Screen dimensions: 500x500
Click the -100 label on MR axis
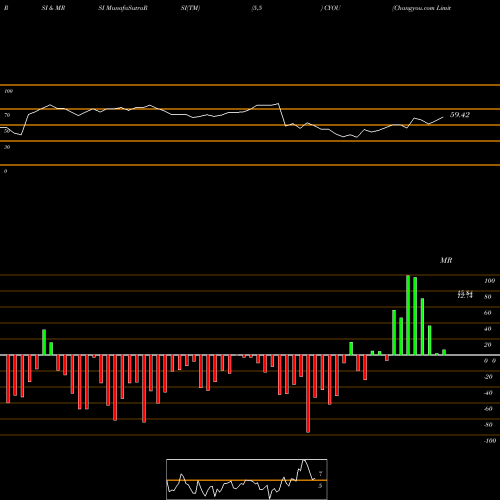point(490,441)
